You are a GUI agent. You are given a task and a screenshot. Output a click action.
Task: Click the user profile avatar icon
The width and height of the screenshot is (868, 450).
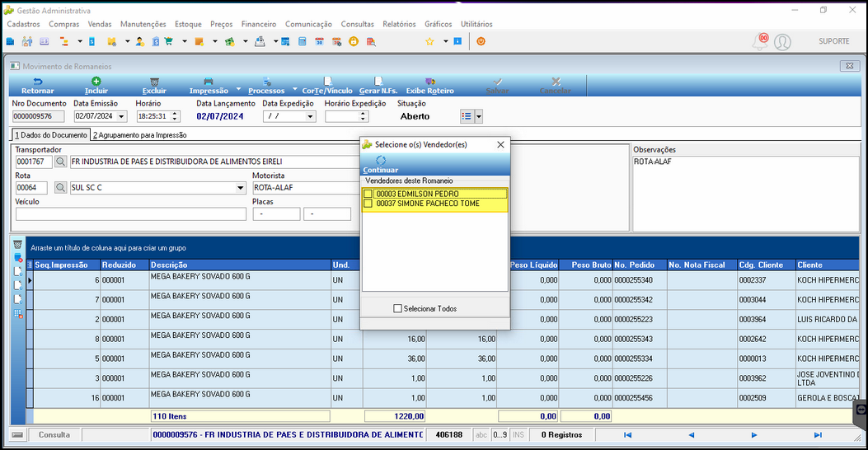pos(782,42)
